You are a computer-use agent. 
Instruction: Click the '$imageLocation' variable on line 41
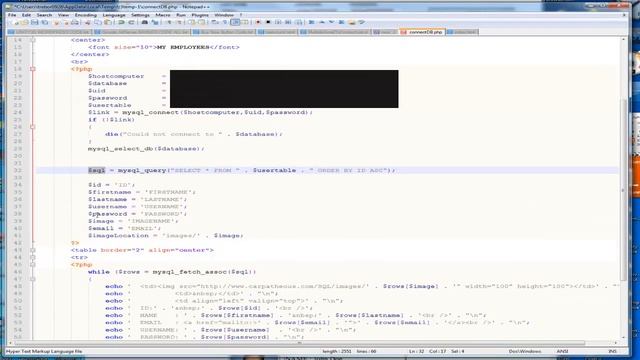coord(118,236)
